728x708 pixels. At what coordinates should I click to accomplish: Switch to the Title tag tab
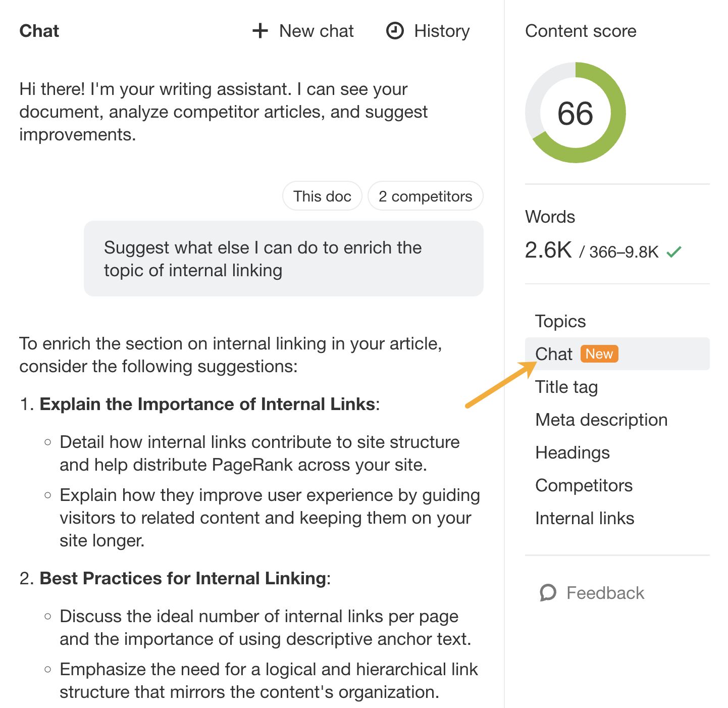pos(566,387)
